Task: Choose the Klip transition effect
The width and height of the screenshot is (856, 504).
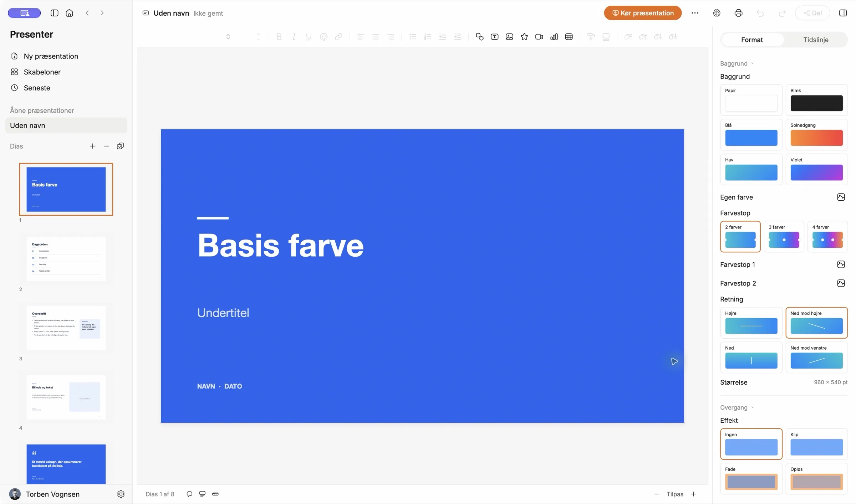Action: tap(816, 444)
